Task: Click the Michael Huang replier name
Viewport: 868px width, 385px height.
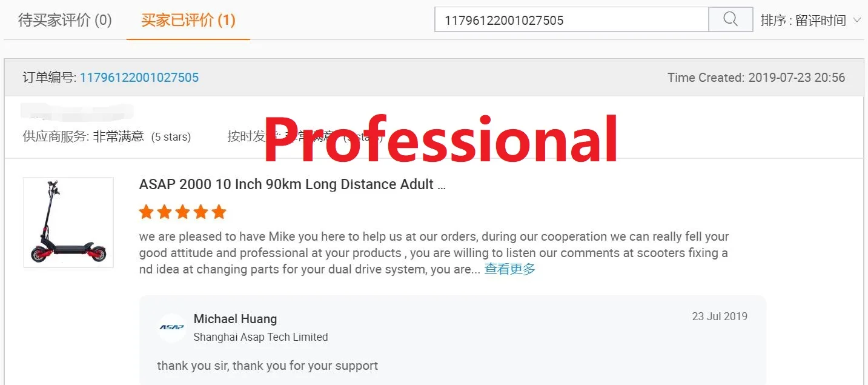Action: (x=235, y=319)
